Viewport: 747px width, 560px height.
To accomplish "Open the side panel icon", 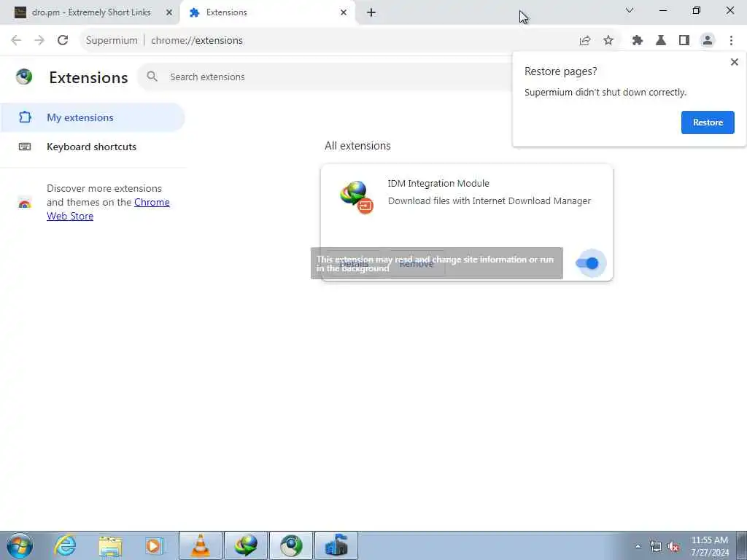I will pos(684,41).
